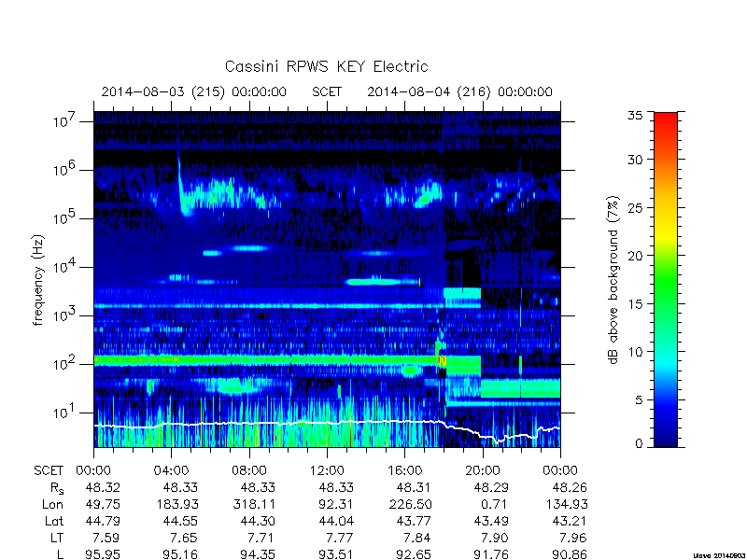Click the Lon value 226.50
This screenshot has height=560, width=747.
(x=410, y=504)
